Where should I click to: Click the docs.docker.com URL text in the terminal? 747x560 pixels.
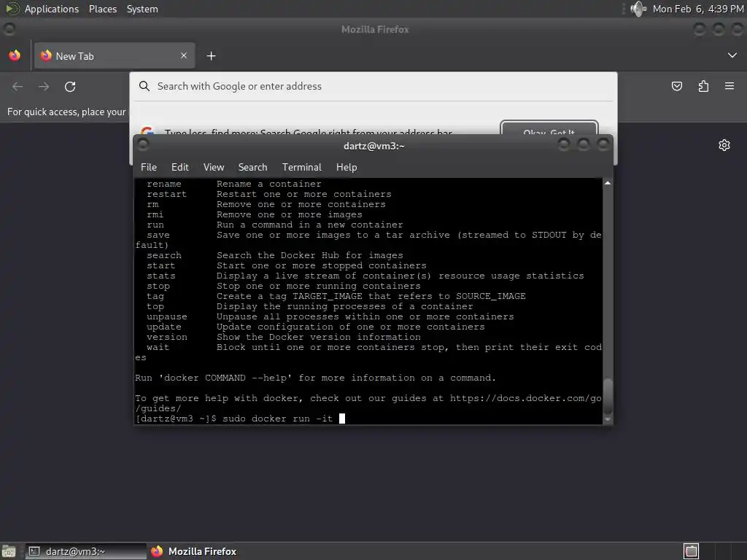tap(525, 398)
